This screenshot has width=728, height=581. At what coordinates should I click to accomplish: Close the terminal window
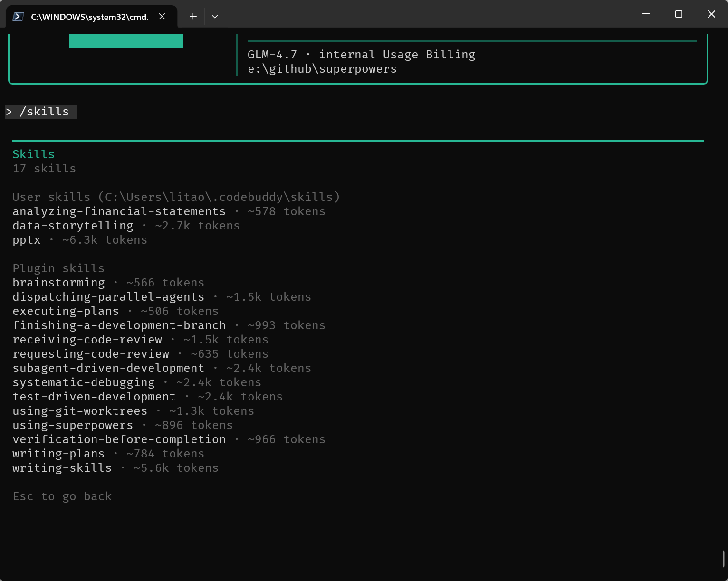click(711, 14)
